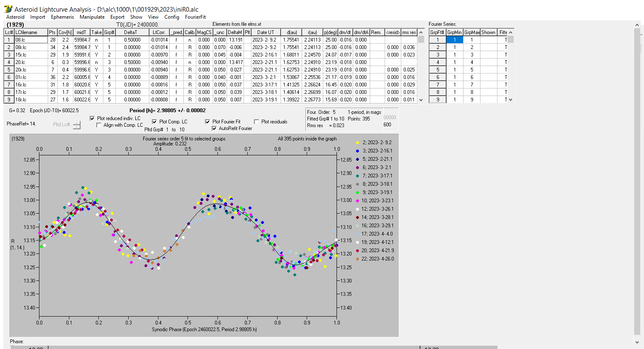This screenshot has width=644, height=349.
Task: Select lightcurve file 15r.lc cell
Action: tap(31, 55)
